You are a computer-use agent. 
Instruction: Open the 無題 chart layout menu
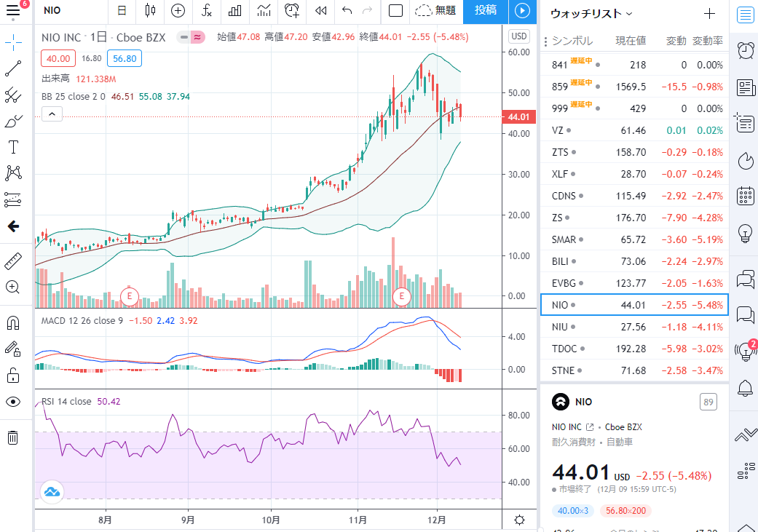(435, 11)
